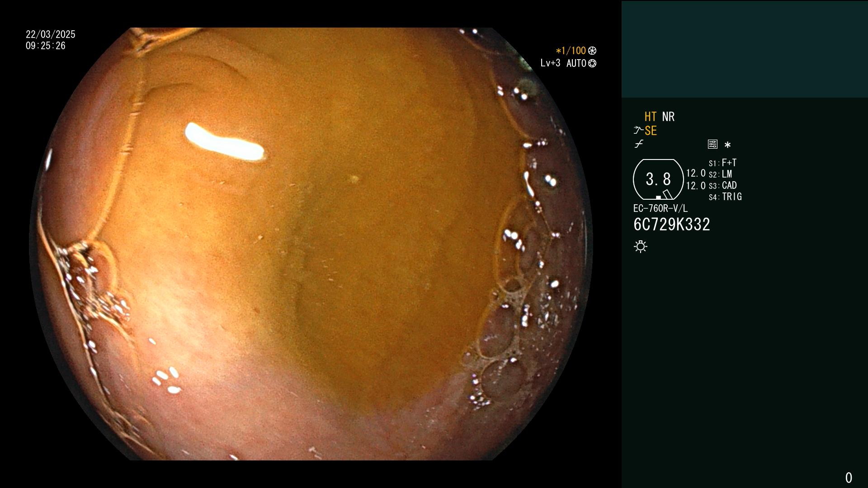Select the HT indicator
Viewport: 868px width, 488px height.
(651, 117)
